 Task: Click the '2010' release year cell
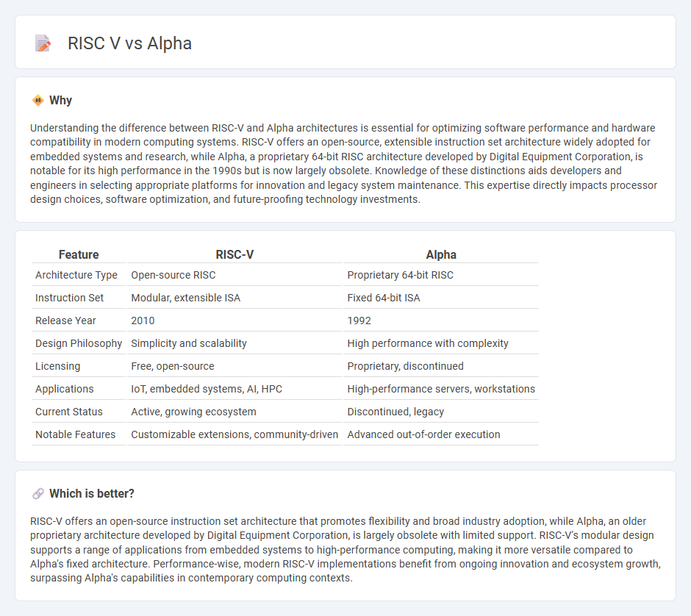[234, 320]
